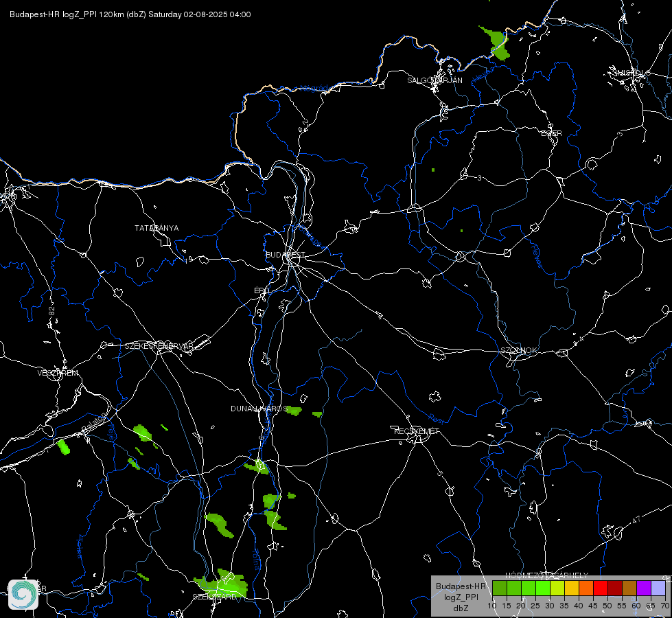Click the ÉRD town label
The height and width of the screenshot is (618, 672).
click(262, 290)
